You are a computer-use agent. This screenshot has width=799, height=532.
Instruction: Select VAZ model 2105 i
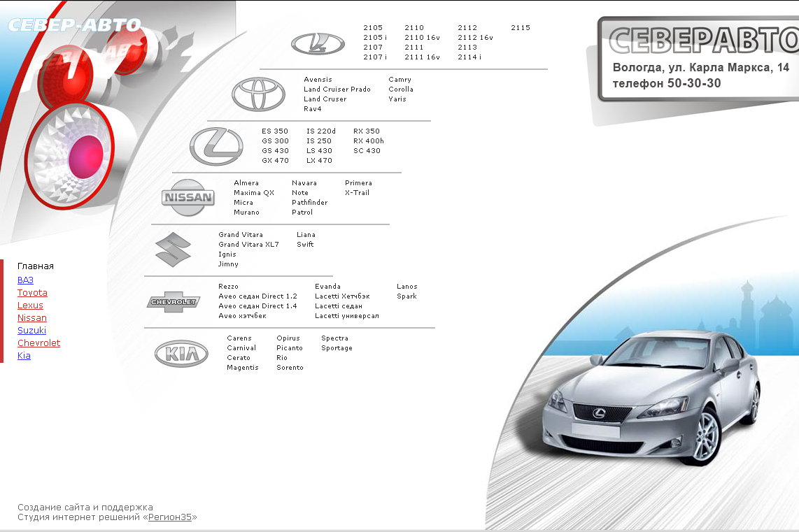[375, 37]
